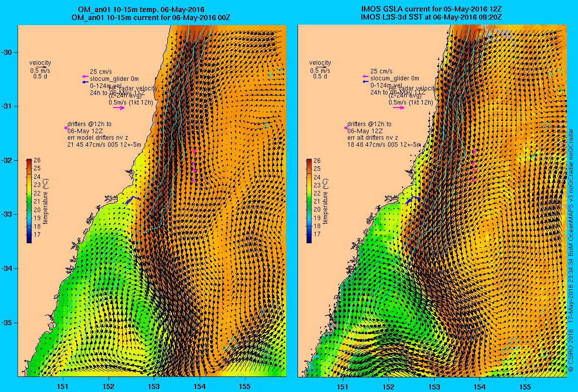Click longitude label '154' under IMOS GSLA map

pos(479,387)
